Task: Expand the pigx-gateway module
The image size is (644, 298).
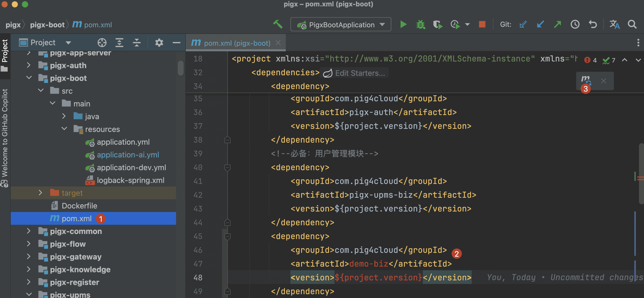Action: click(x=29, y=256)
